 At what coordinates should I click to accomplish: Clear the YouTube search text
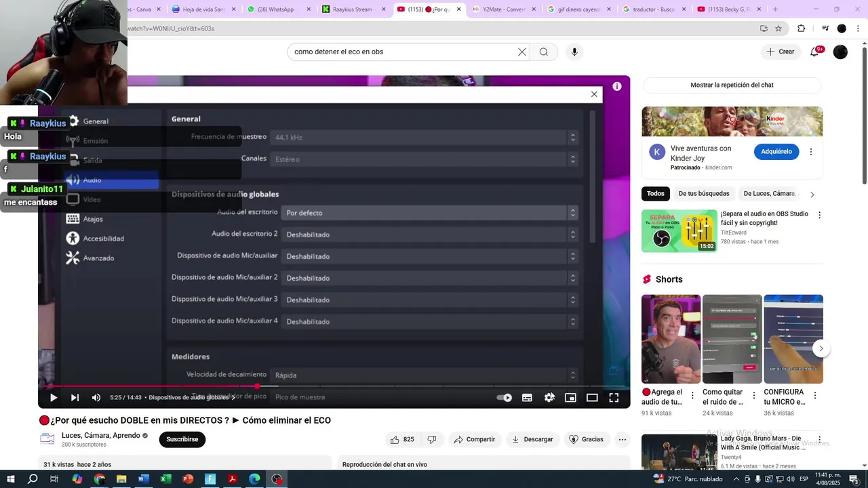point(522,52)
